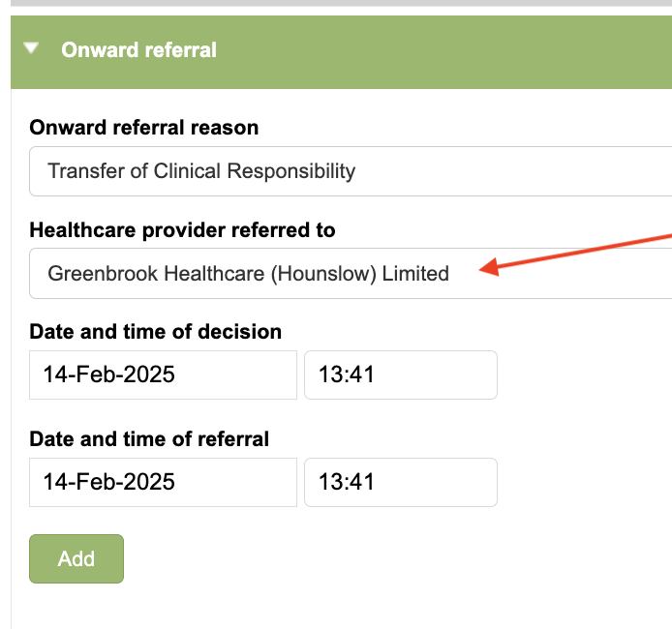The image size is (672, 629).
Task: Click the 'Date and time of referral' label
Action: (149, 439)
